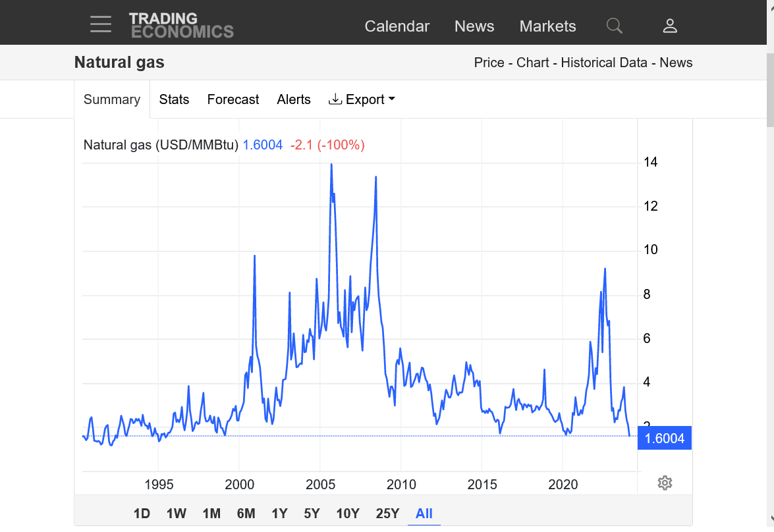This screenshot has height=532, width=774.
Task: Go to the Calendar page
Action: (x=397, y=26)
